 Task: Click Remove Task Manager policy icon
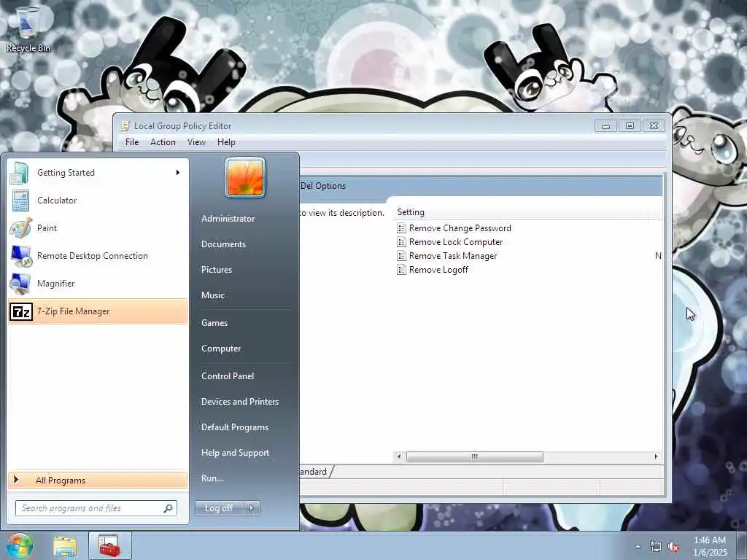[402, 256]
